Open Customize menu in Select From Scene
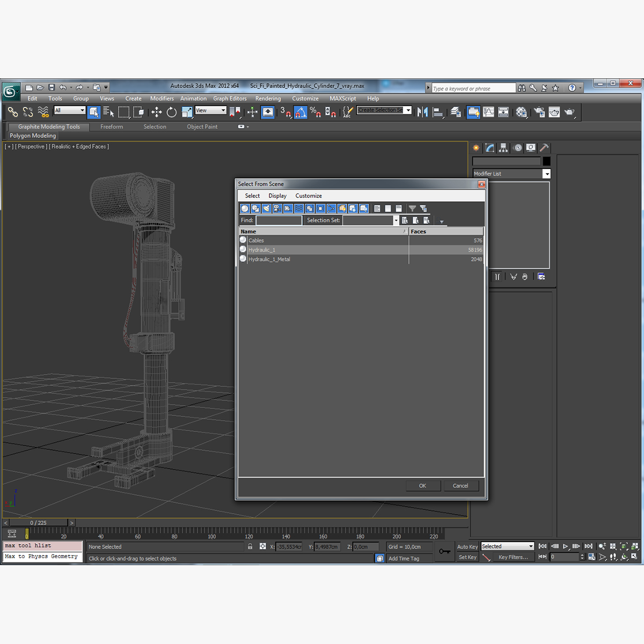The width and height of the screenshot is (644, 644). [309, 196]
